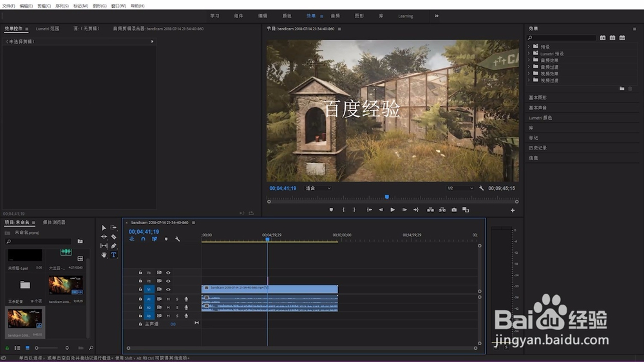Click the new custom bin icon in Effects panel
644x362 pixels.
click(x=622, y=88)
